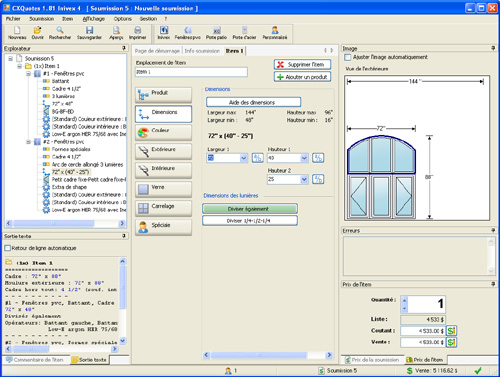The width and height of the screenshot is (500, 377).
Task: Increase the Quantité value
Action: (x=404, y=300)
